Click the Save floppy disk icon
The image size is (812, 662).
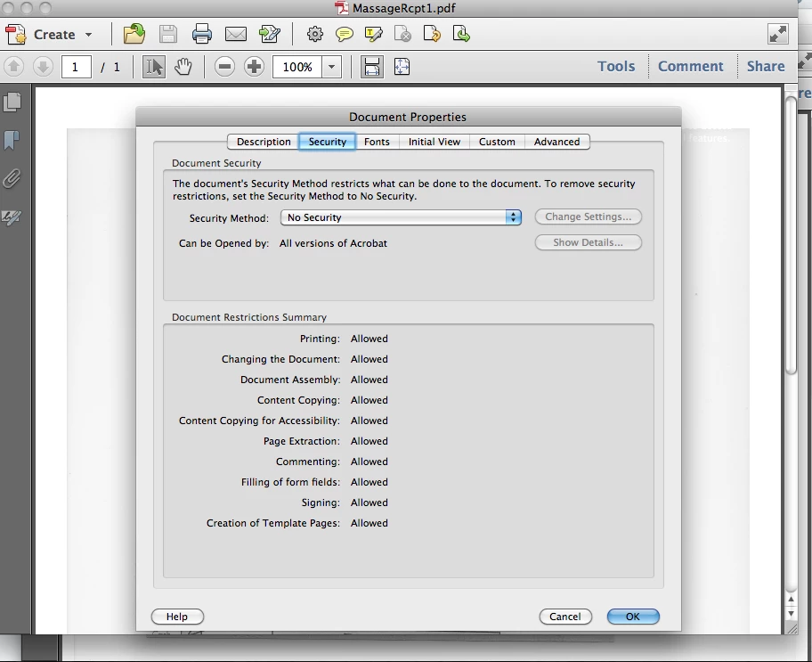(x=167, y=34)
